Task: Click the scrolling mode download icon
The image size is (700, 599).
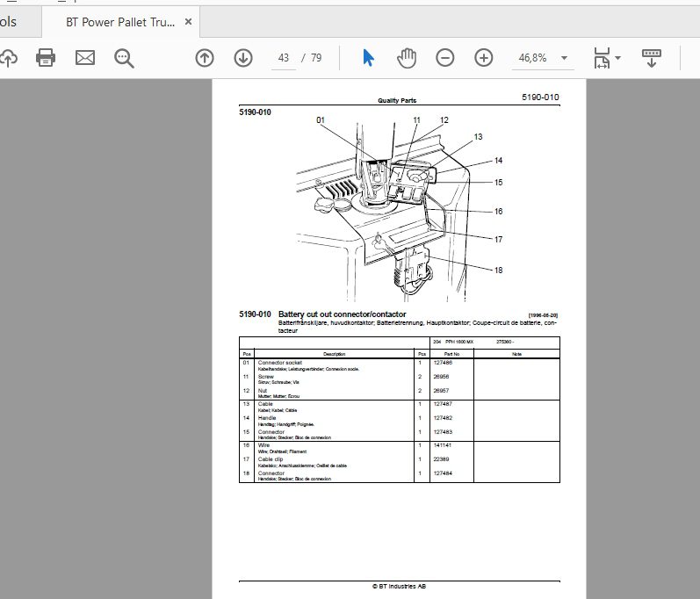Action: tap(652, 58)
